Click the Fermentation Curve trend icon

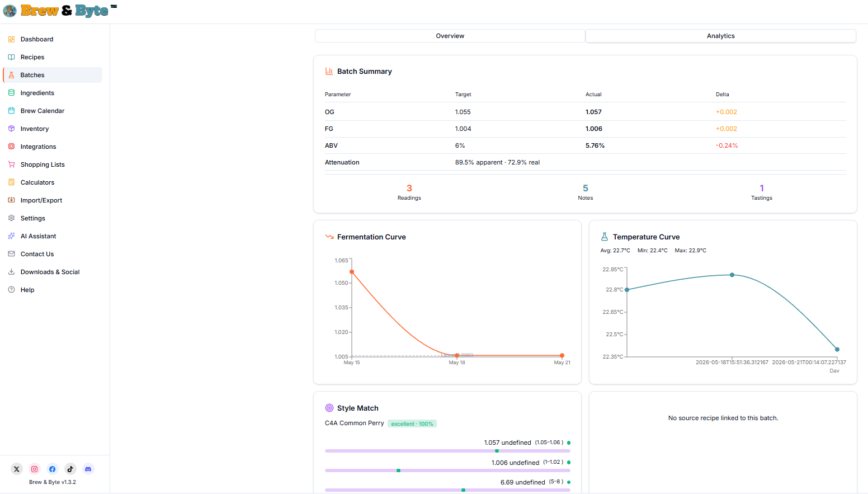[x=329, y=237]
